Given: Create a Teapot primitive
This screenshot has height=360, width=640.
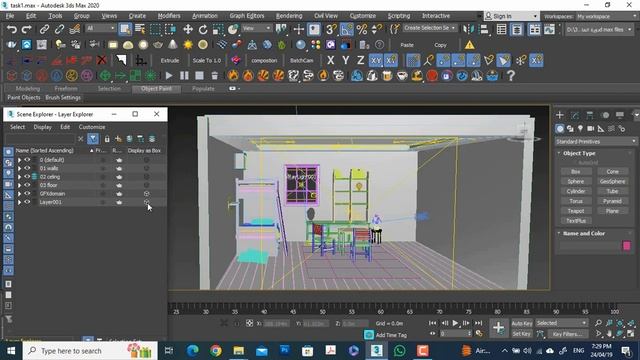Looking at the screenshot, I should click(576, 211).
